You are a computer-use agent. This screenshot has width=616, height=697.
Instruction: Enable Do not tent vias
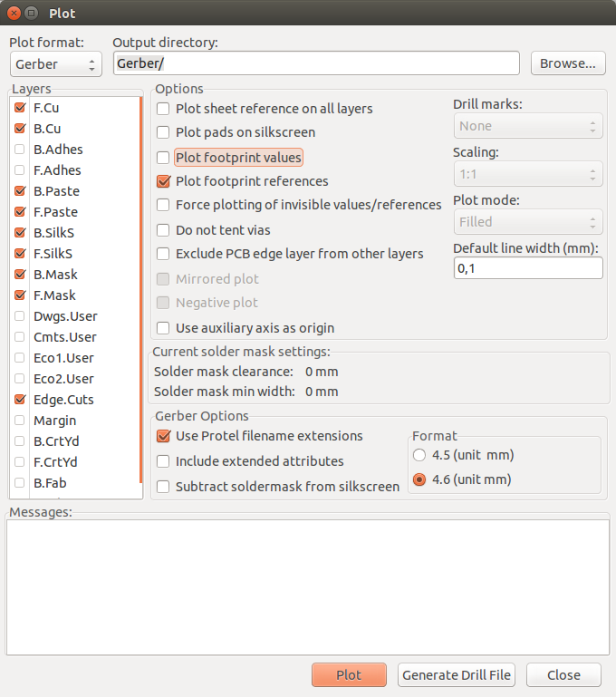click(x=163, y=230)
